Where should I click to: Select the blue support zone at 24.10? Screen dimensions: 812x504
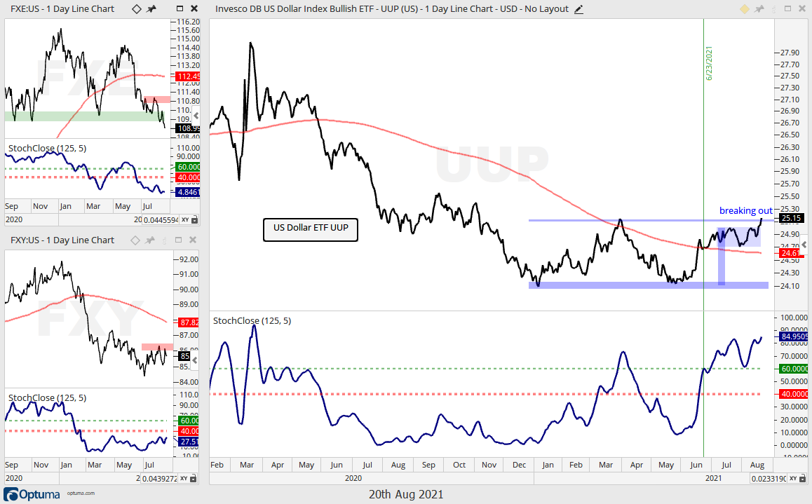tap(649, 285)
